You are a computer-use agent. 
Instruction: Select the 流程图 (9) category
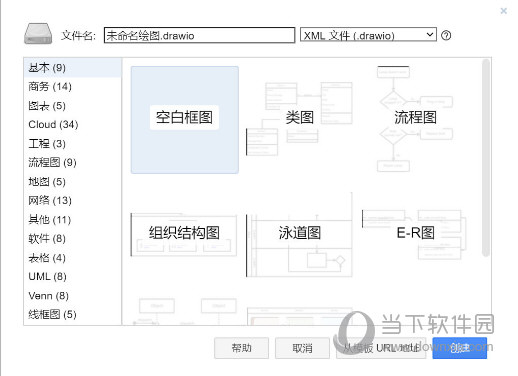[x=73, y=163]
